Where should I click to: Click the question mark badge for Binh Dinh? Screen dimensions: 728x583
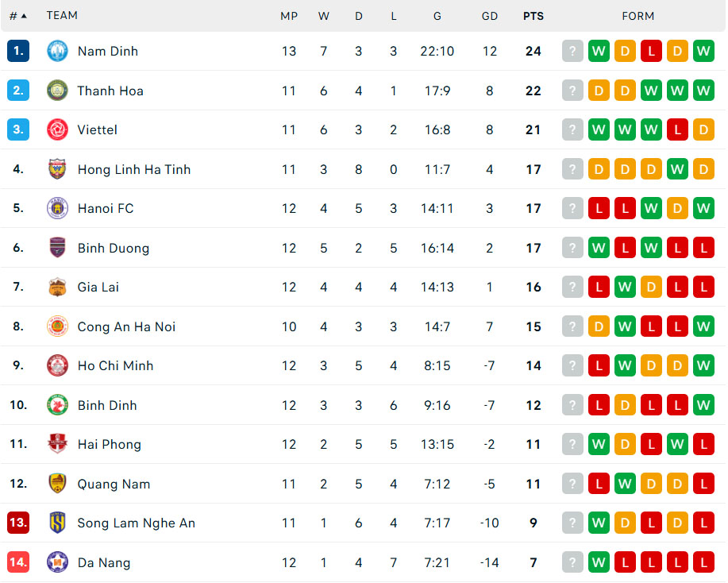(x=572, y=405)
